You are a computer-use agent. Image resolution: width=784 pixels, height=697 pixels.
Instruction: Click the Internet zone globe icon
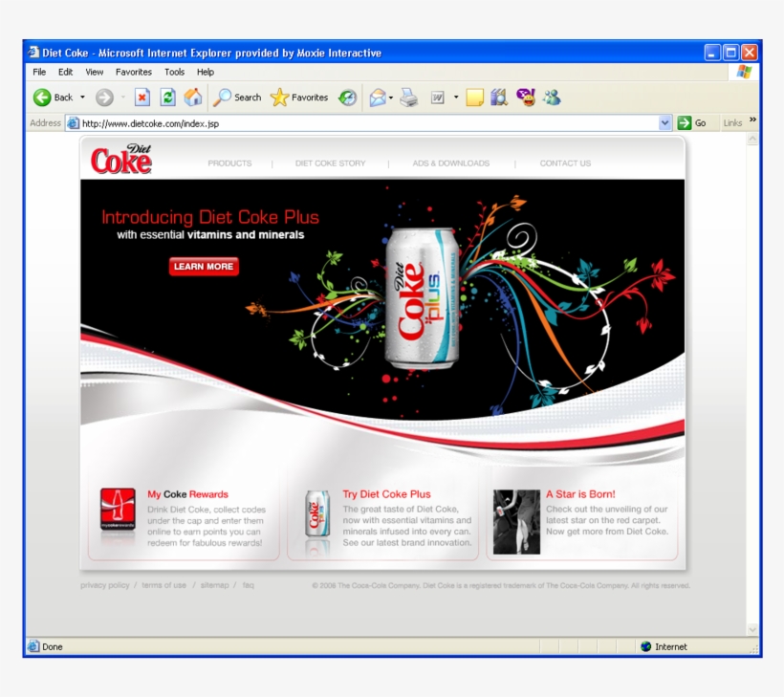point(646,646)
